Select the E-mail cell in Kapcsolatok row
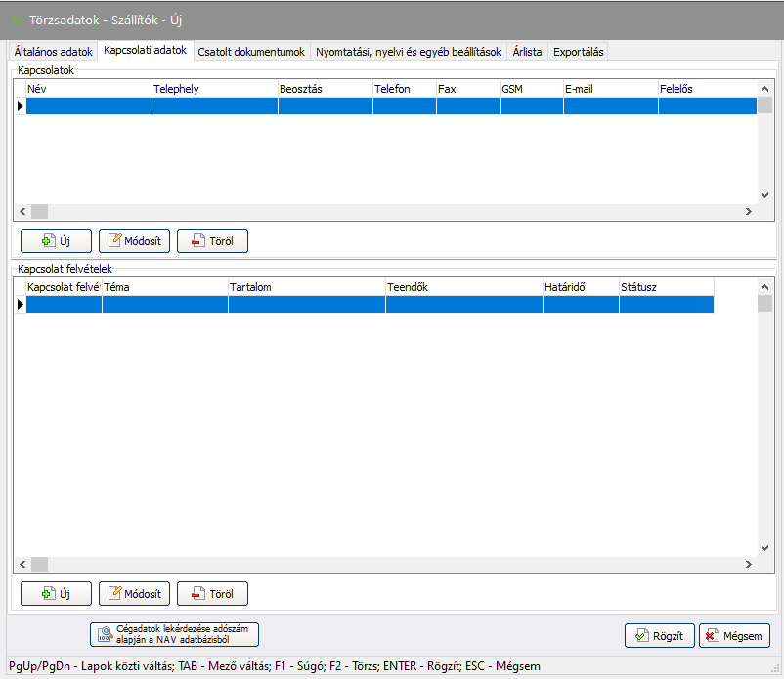 tap(610, 106)
